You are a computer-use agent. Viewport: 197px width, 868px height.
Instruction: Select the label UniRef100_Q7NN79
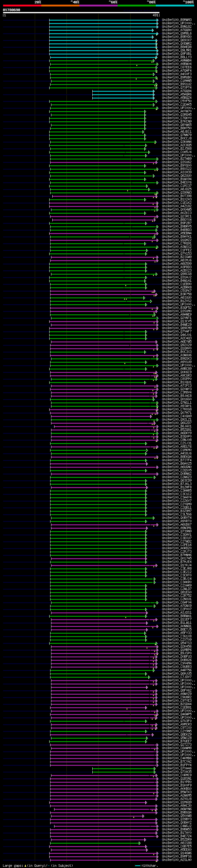click(176, 135)
